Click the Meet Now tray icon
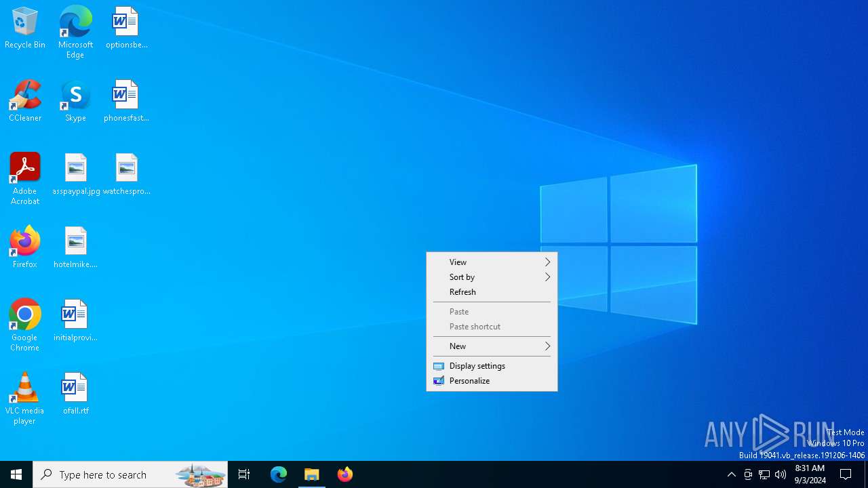 click(748, 474)
